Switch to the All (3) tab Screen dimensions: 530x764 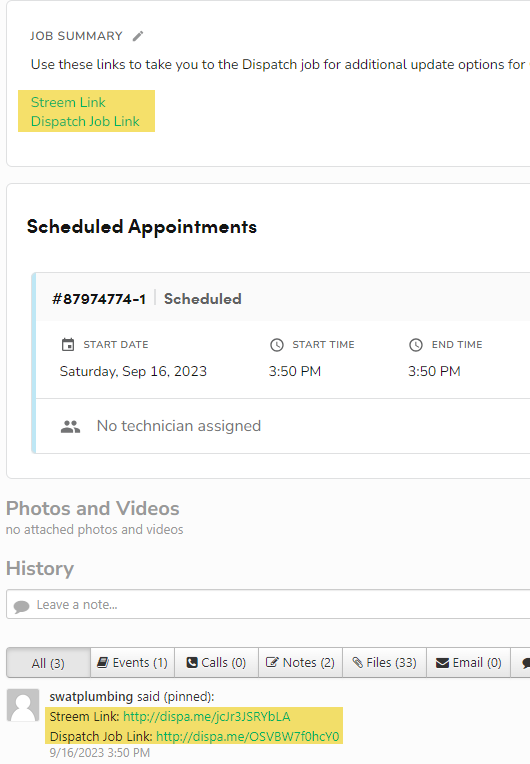[x=48, y=663]
